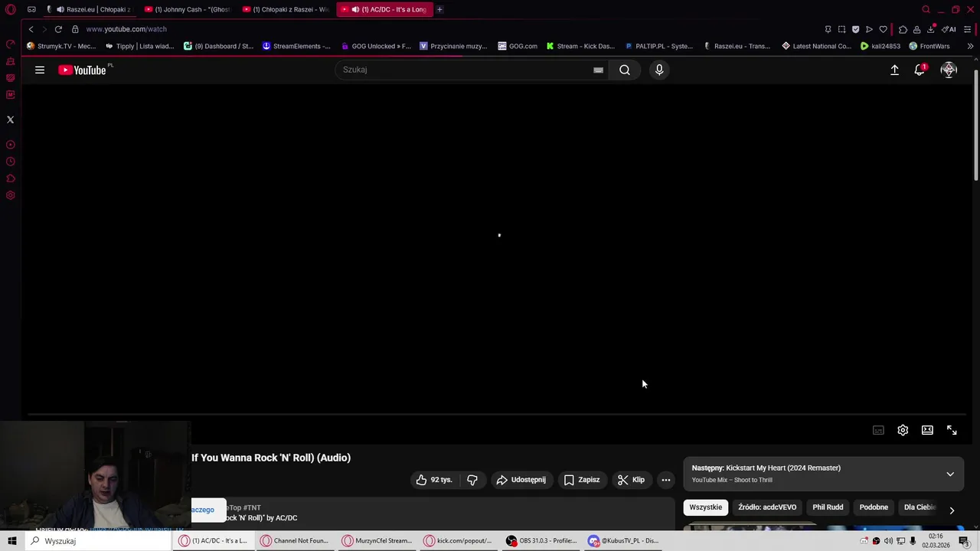Open the Strumyk.TV bookmark

pos(61,46)
